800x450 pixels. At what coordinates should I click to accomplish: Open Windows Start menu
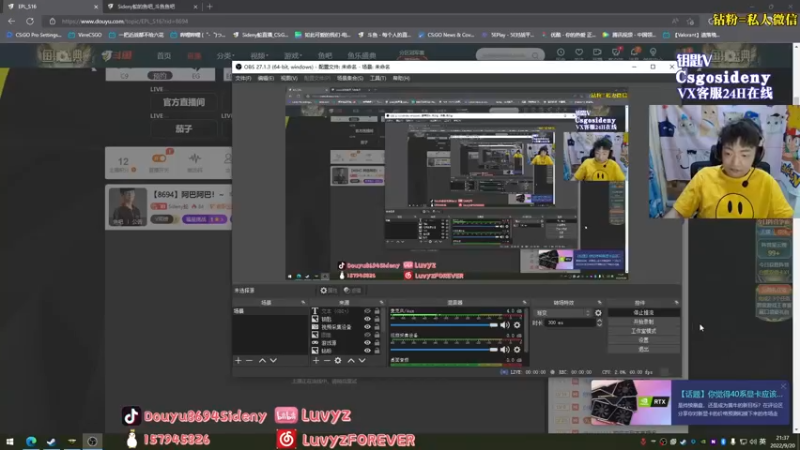9,441
